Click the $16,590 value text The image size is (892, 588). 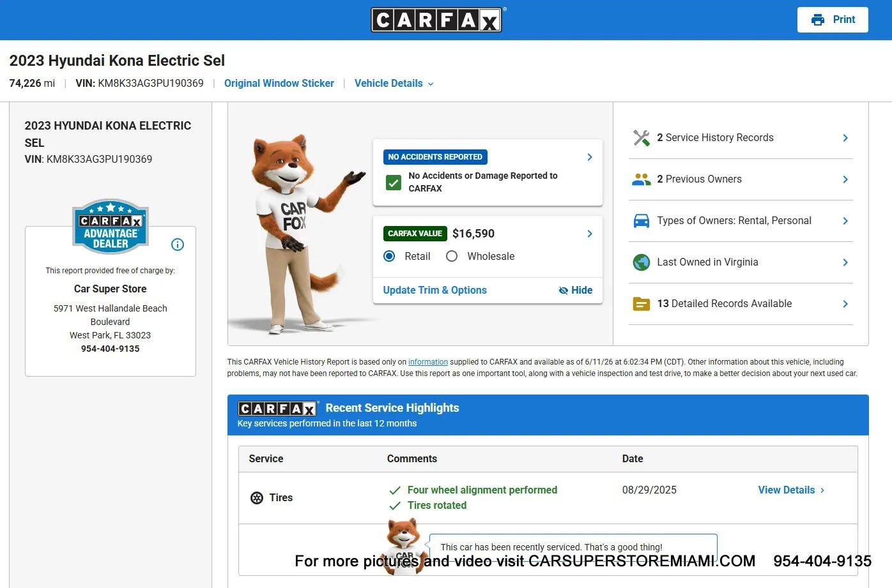click(473, 234)
